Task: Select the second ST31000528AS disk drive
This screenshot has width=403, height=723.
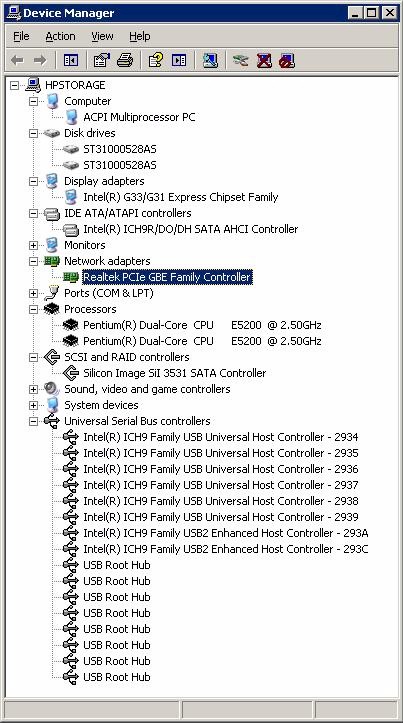Action: coord(120,165)
